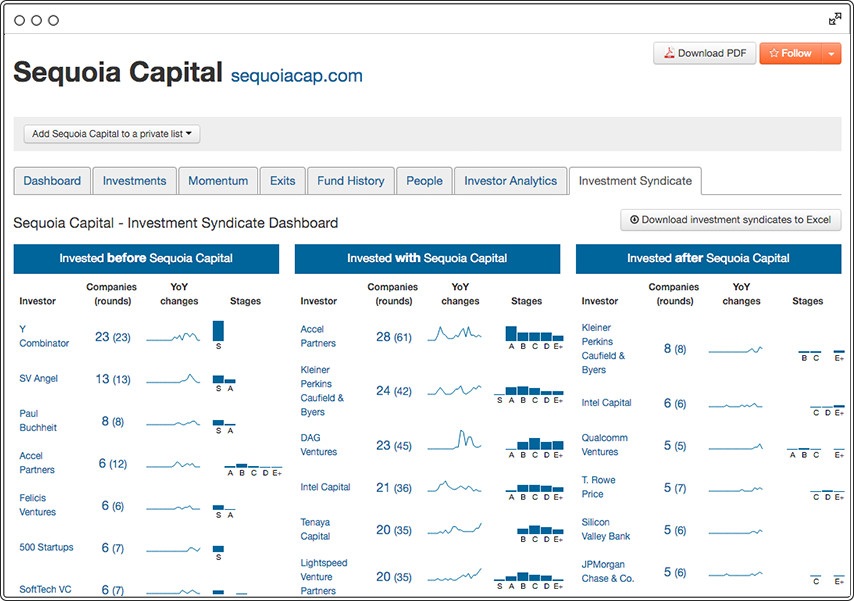This screenshot has width=854, height=601.
Task: Open Accel Partners in Invested before column
Action: point(36,463)
